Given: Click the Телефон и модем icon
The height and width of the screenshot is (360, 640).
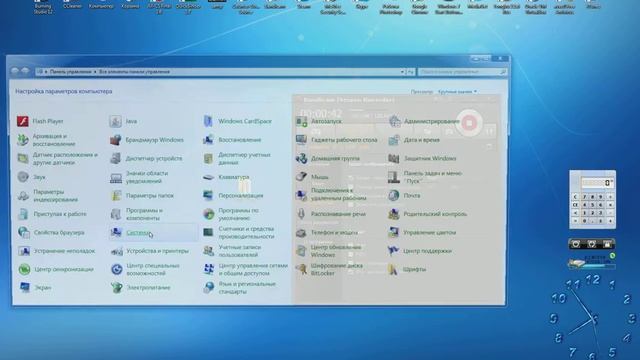Looking at the screenshot, I should point(301,233).
